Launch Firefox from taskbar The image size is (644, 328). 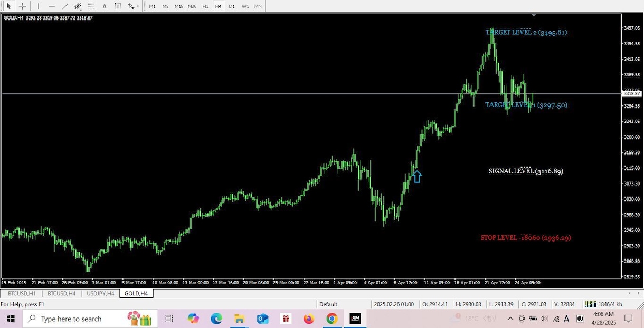tap(309, 319)
